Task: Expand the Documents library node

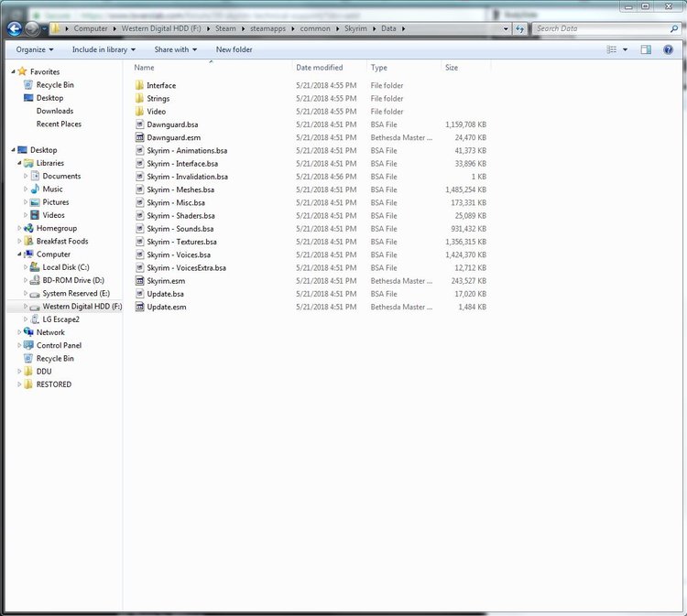Action: pyautogui.click(x=26, y=176)
